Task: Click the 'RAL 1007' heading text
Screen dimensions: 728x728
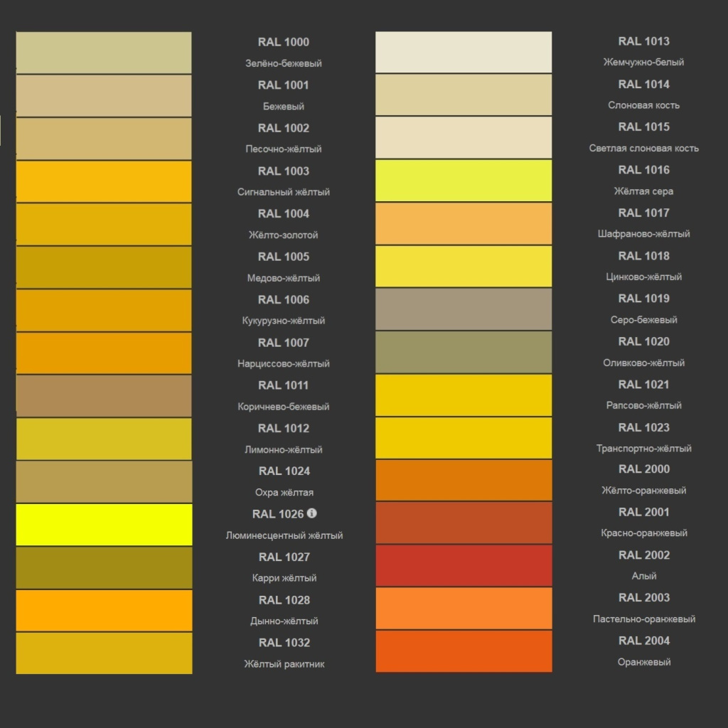Action: pyautogui.click(x=283, y=343)
